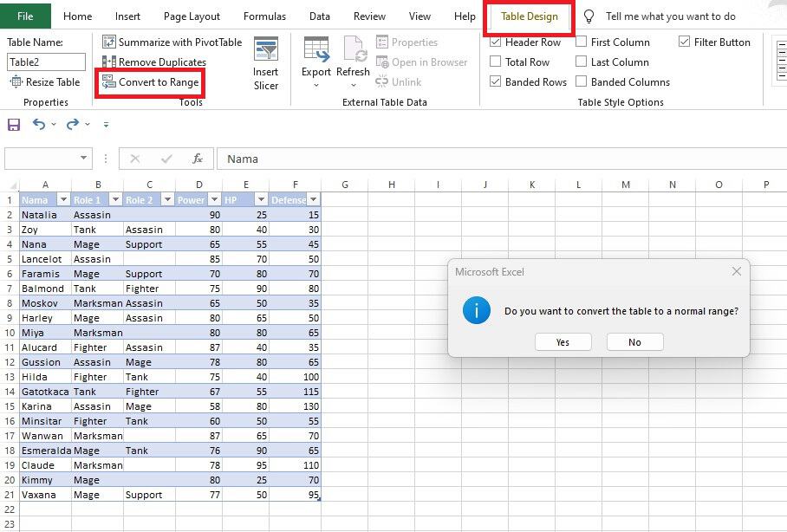Viewport: 787px width, 532px height.
Task: Click the Refresh table icon
Action: click(x=354, y=49)
